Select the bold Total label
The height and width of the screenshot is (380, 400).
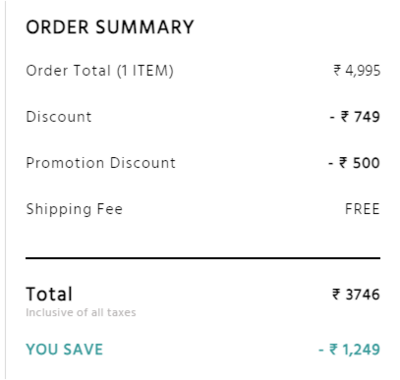pos(49,294)
